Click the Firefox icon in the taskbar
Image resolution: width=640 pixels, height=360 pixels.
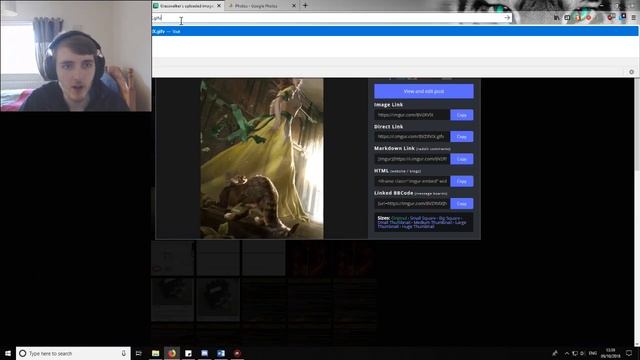pos(172,353)
